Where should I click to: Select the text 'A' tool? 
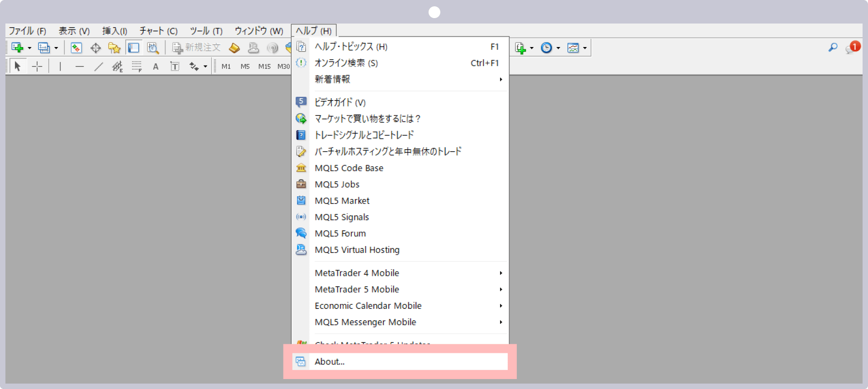click(156, 66)
